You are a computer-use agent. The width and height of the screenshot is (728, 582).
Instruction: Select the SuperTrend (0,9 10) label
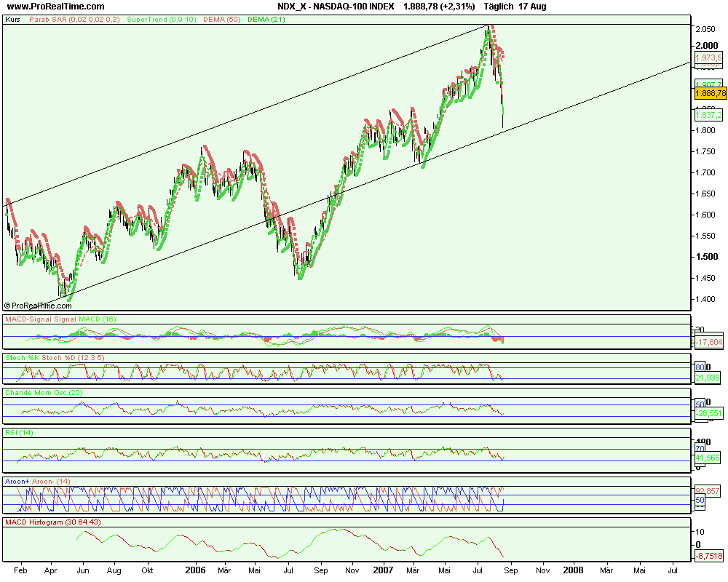(162, 20)
